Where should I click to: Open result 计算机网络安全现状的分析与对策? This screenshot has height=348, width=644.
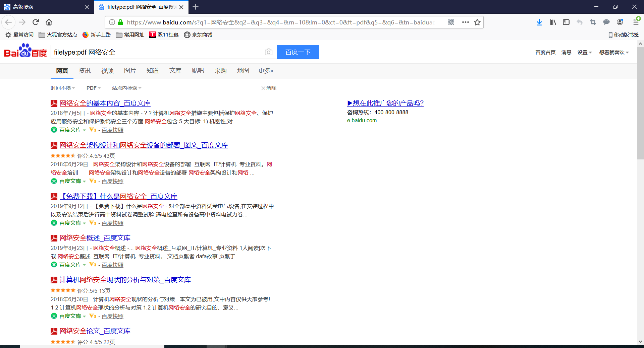pos(125,280)
